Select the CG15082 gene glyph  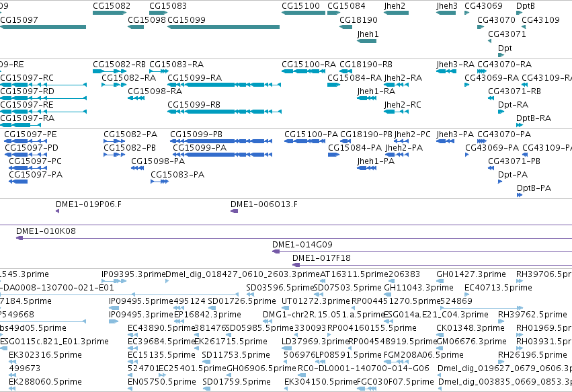[110, 13]
